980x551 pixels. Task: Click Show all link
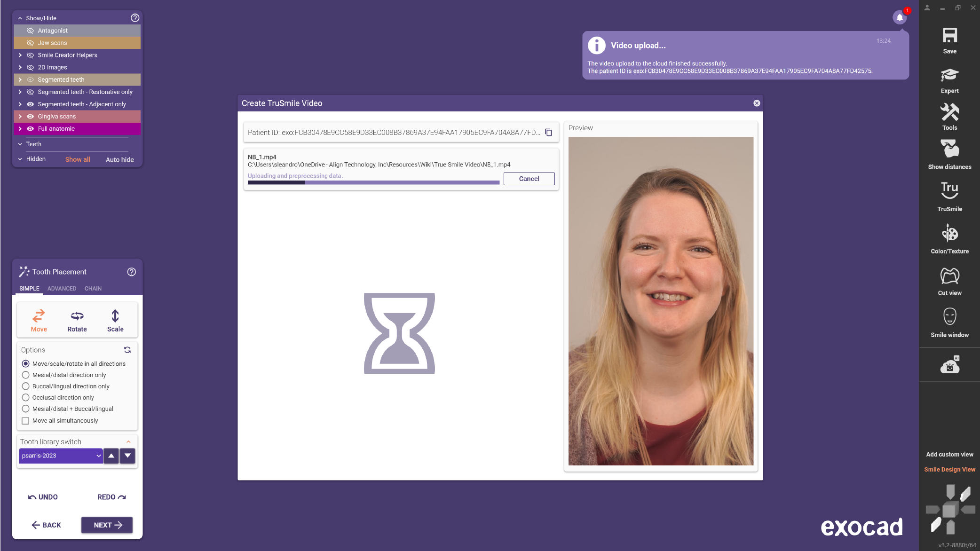click(x=78, y=160)
